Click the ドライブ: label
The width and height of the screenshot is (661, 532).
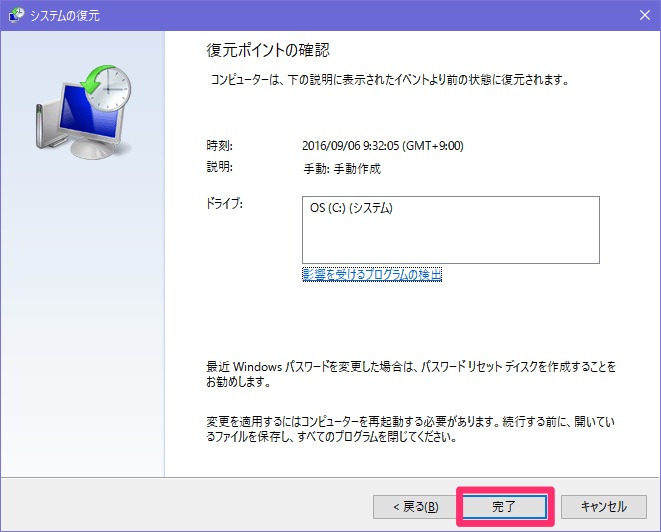click(224, 204)
